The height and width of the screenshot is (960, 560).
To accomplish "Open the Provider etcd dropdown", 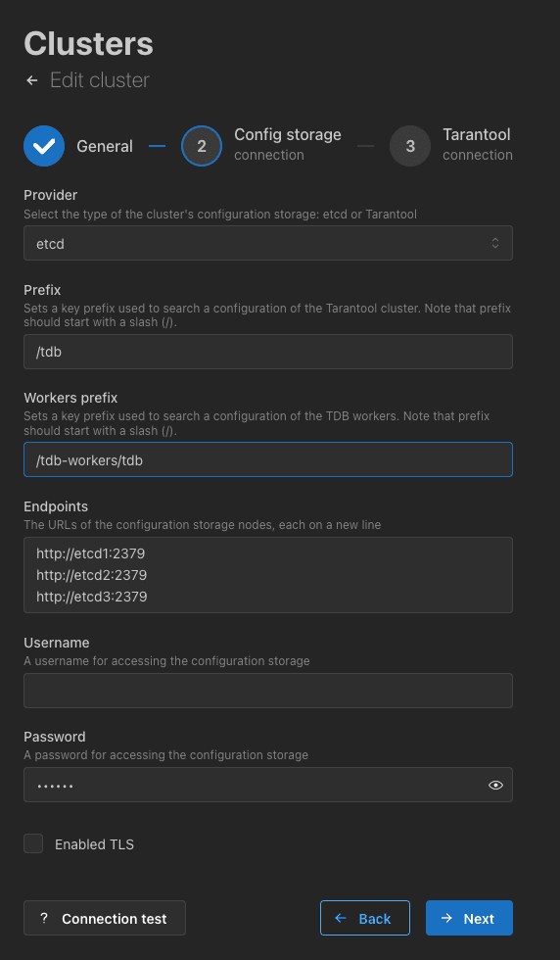I will (268, 243).
